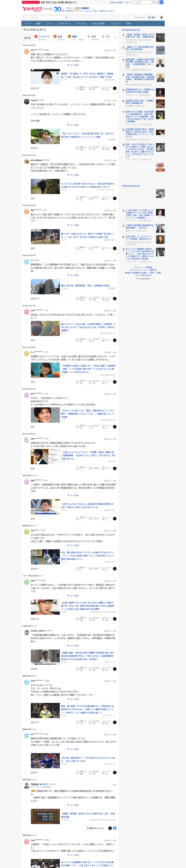Click the ログイン link
Screen dimensions: 186x868
pos(70,11)
